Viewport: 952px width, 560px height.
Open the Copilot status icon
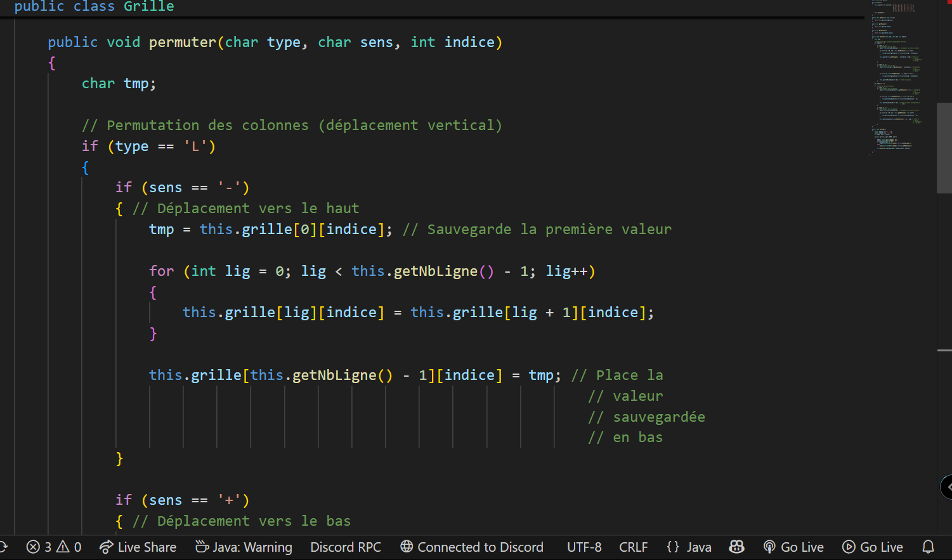tap(736, 547)
